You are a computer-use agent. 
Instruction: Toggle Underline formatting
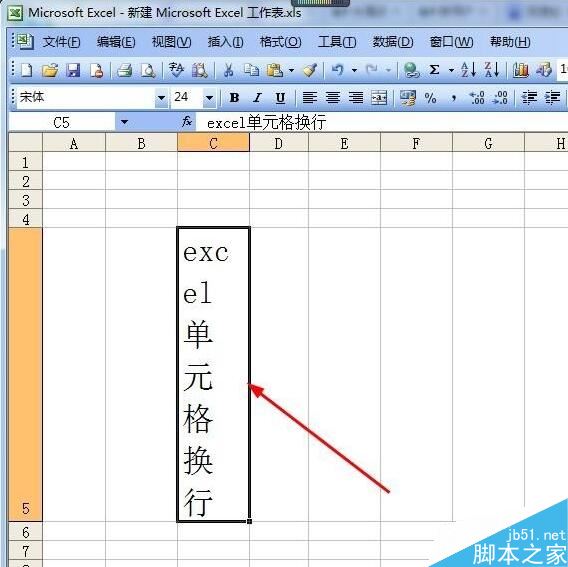point(280,98)
